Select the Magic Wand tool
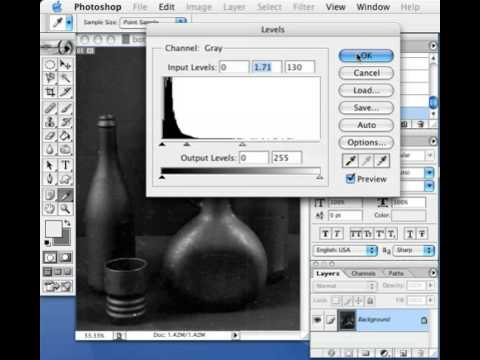 coord(65,78)
